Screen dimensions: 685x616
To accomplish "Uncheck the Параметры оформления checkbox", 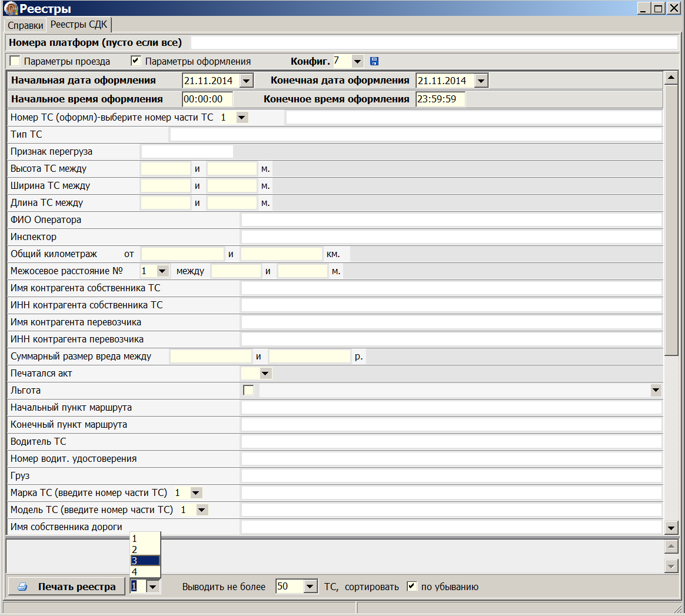I will (136, 61).
